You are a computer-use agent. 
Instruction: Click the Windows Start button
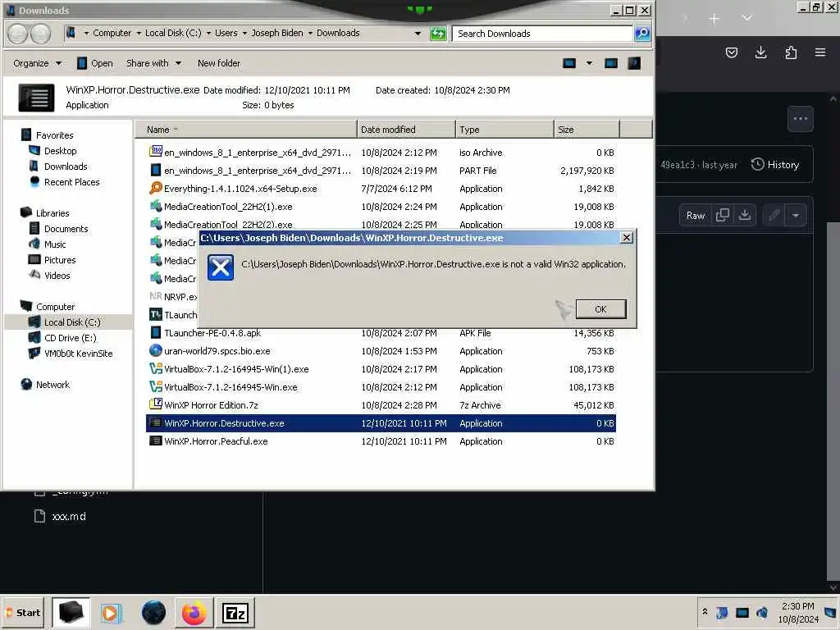(23, 613)
